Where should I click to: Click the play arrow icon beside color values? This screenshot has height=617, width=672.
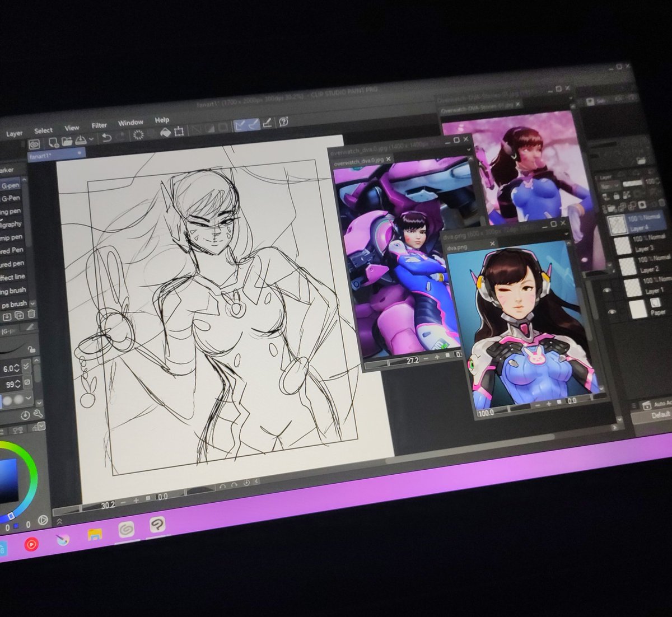pos(43,521)
